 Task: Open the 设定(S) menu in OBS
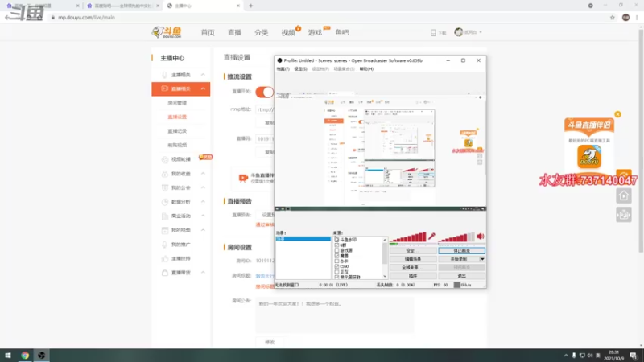(x=300, y=69)
